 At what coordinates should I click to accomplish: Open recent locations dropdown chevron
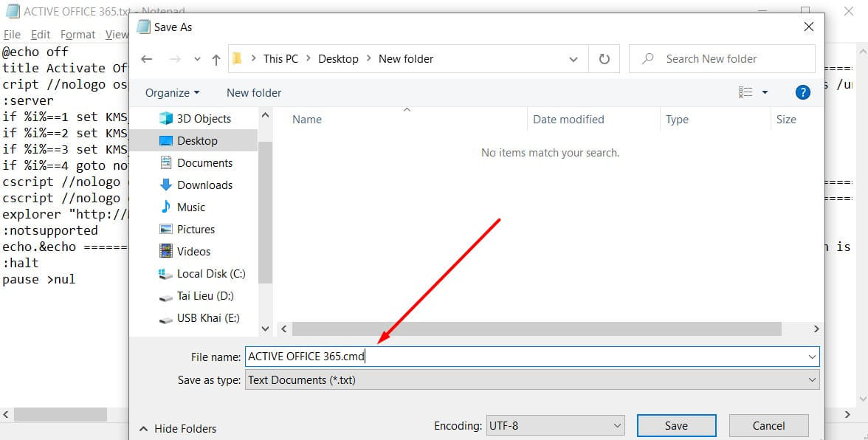[x=197, y=59]
